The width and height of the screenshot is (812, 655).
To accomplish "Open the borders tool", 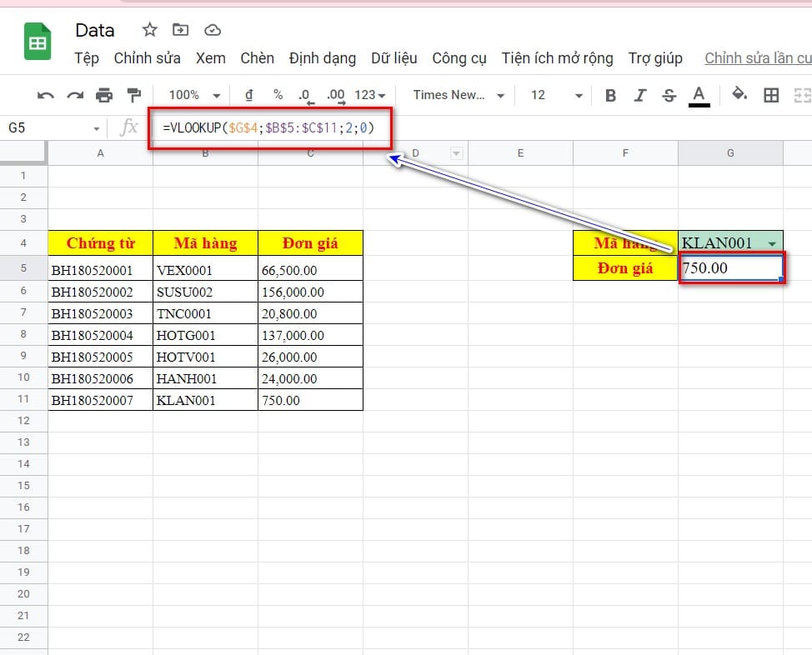I will tap(771, 95).
